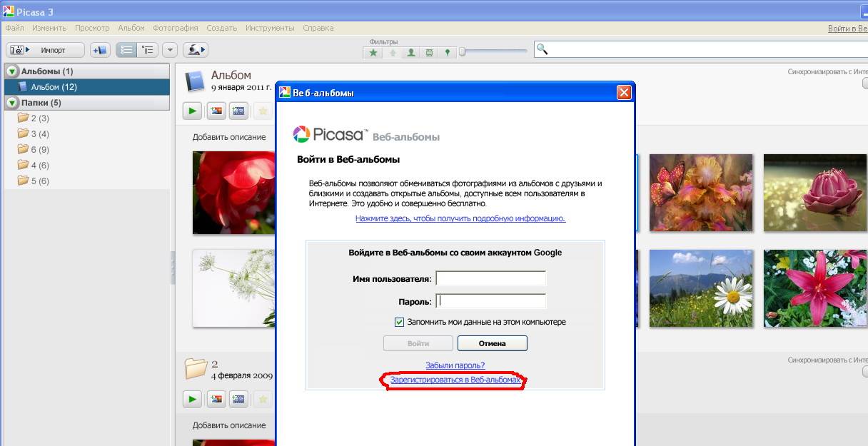This screenshot has height=446, width=868.
Task: Create a new album with plus icon
Action: point(100,50)
